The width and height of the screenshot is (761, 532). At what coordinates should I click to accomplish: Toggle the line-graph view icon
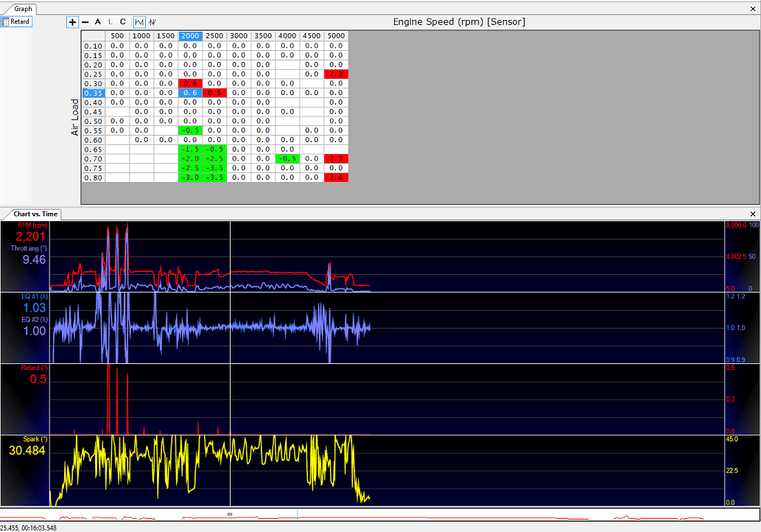pos(139,22)
